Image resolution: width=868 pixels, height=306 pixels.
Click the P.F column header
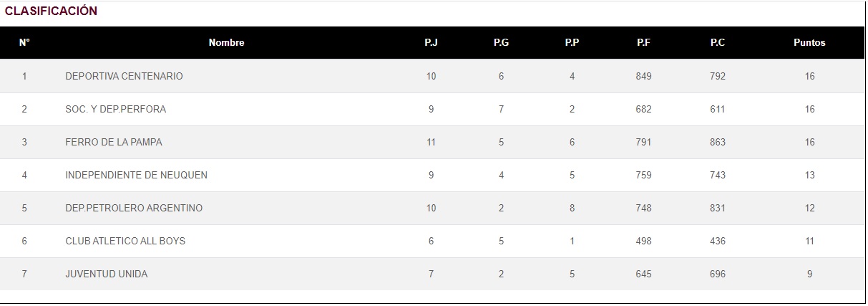point(643,43)
